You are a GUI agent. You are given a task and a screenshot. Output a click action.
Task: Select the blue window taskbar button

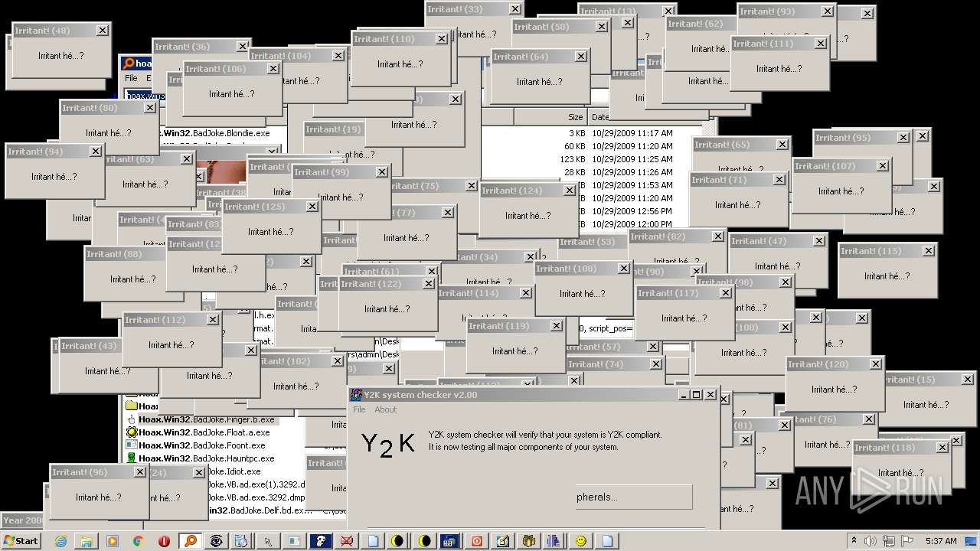[449, 540]
